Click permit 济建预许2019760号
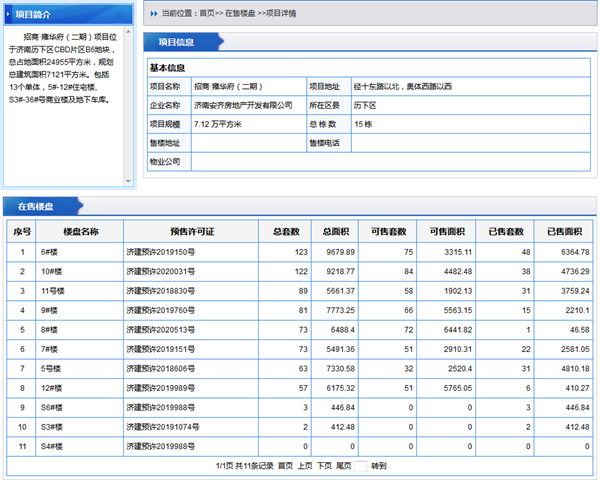Screen dimensions: 600x484 point(161,310)
